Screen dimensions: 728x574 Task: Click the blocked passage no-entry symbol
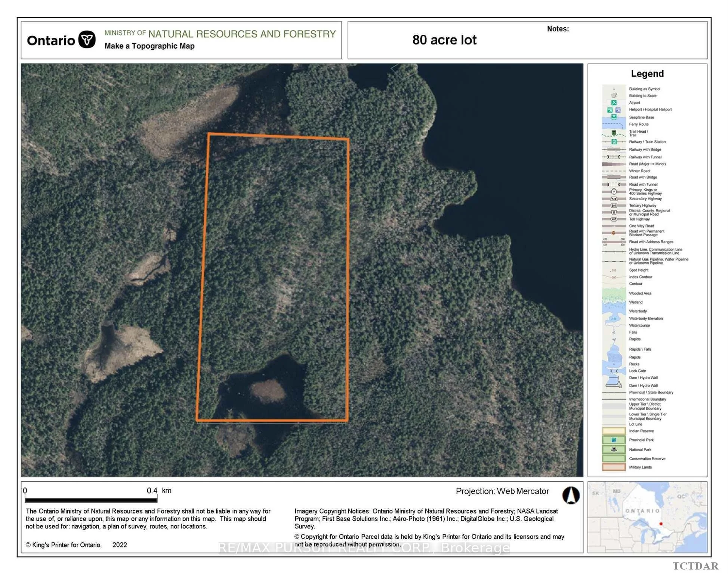(x=614, y=233)
